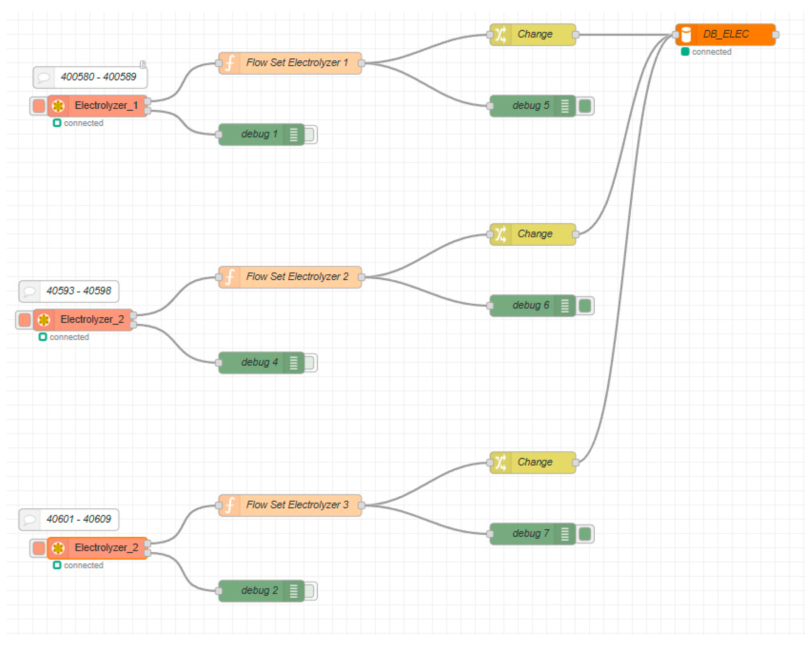This screenshot has height=651, width=812.
Task: Click the function icon on Flow Set Electrolyzer 1
Action: (230, 63)
